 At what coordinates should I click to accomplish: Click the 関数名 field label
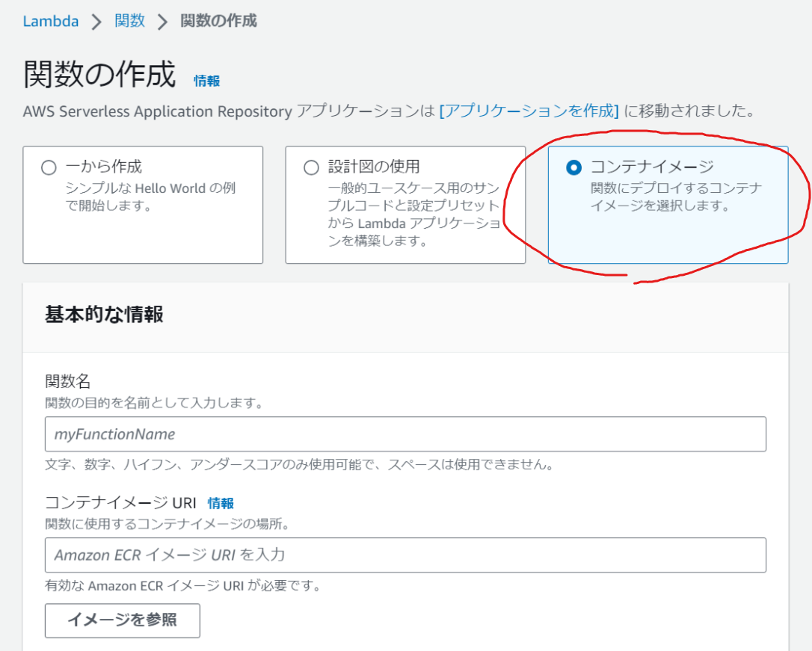pos(68,381)
